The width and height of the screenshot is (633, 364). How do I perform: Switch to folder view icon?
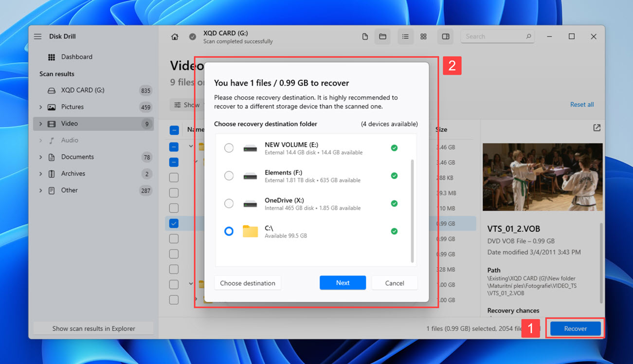[383, 36]
